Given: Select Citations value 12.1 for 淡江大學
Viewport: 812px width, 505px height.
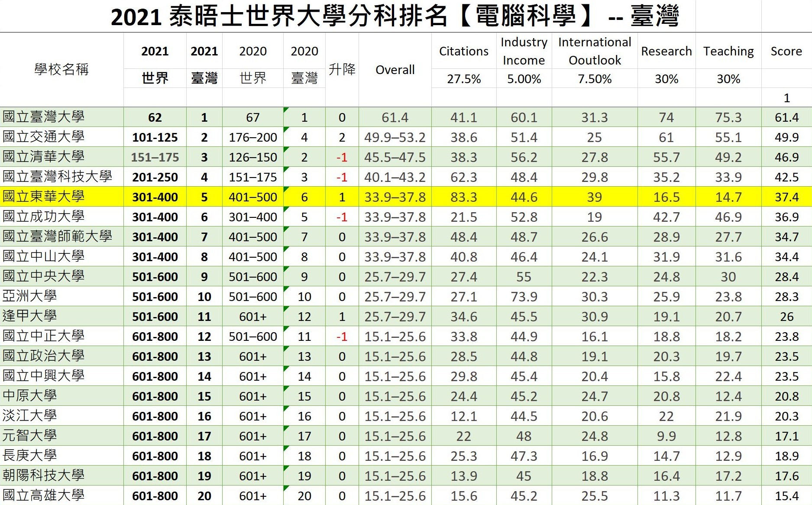Looking at the screenshot, I should (464, 416).
